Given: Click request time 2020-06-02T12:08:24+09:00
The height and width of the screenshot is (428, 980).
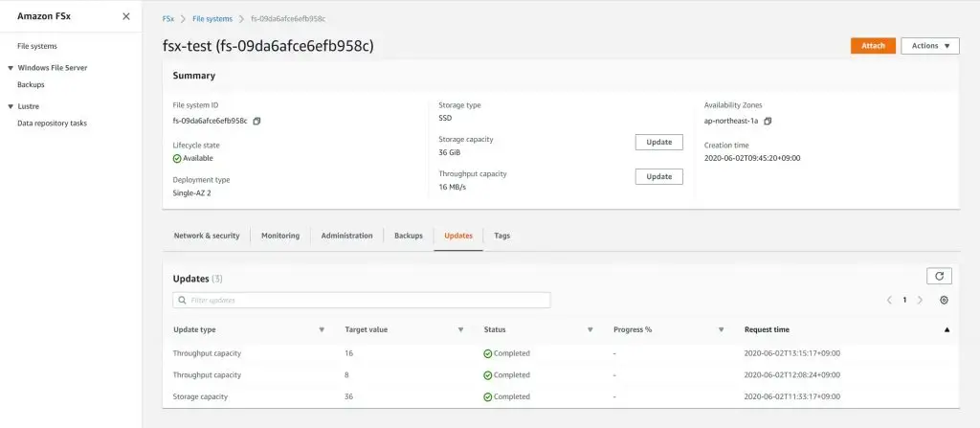Looking at the screenshot, I should (791, 374).
